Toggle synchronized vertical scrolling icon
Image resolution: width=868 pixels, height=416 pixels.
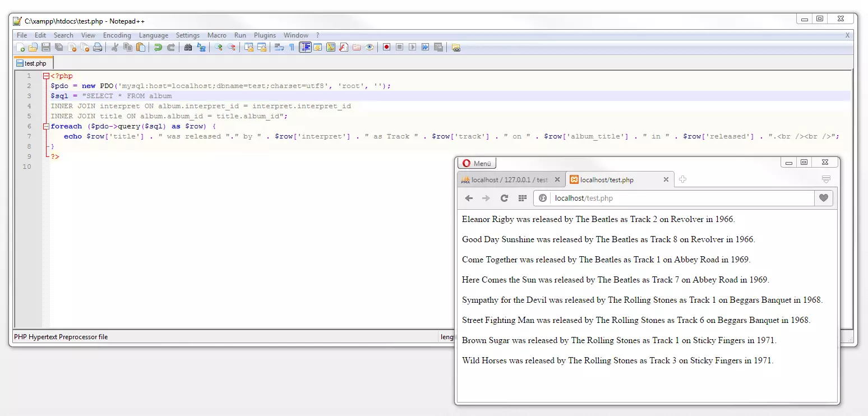[248, 48]
